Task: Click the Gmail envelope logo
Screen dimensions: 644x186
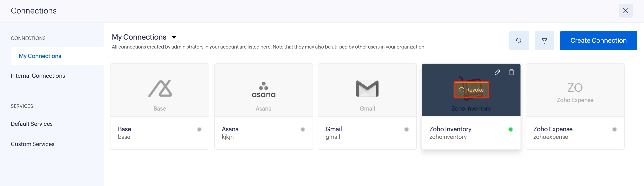Action: click(367, 89)
